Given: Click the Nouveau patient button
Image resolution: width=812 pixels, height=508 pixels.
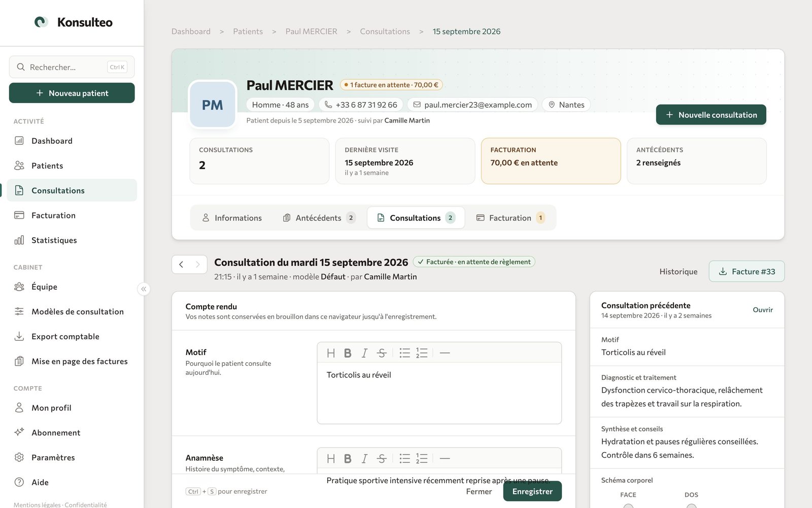Looking at the screenshot, I should [x=72, y=93].
